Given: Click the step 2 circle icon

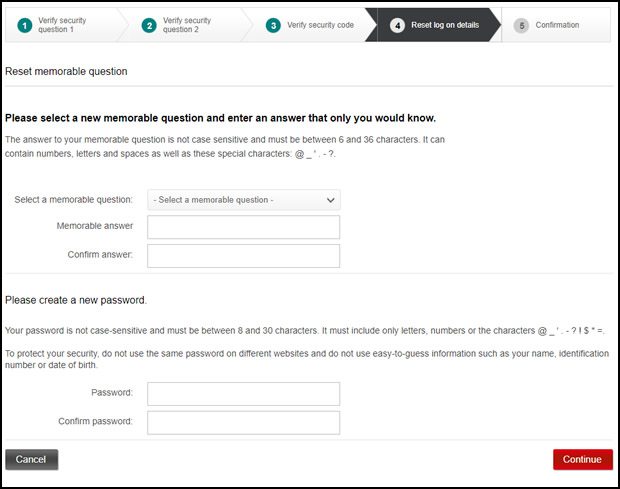Looking at the screenshot, I should [149, 26].
